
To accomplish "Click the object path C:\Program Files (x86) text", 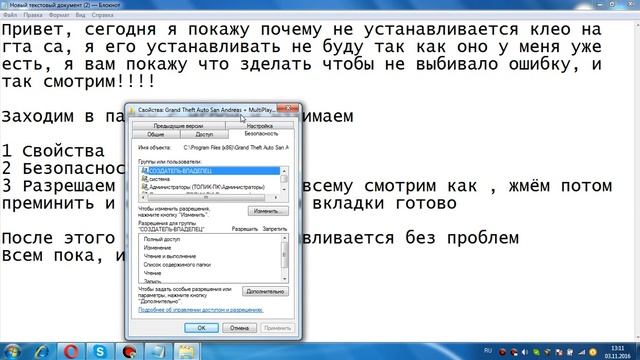I will (236, 147).
